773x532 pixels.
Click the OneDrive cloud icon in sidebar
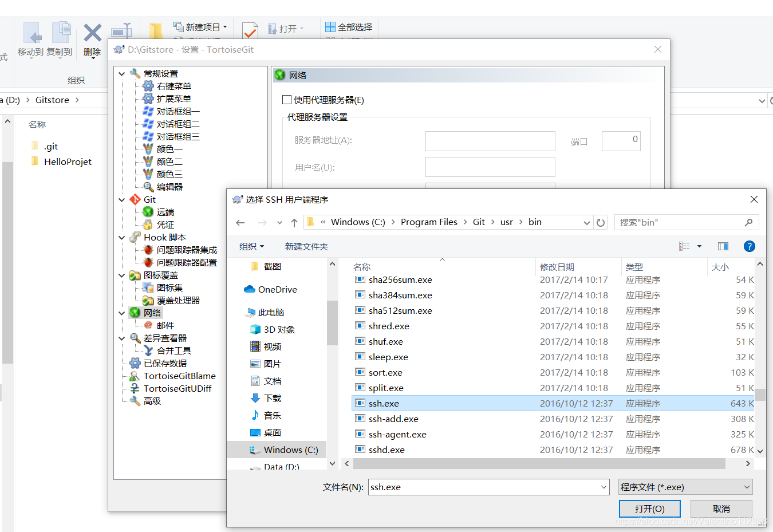coord(250,289)
